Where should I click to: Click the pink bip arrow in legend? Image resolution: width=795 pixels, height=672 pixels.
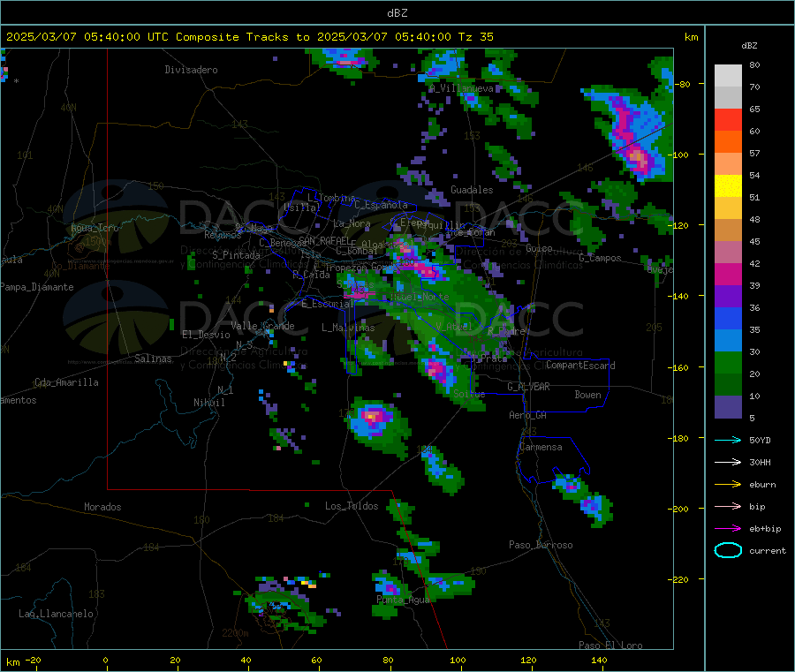728,506
